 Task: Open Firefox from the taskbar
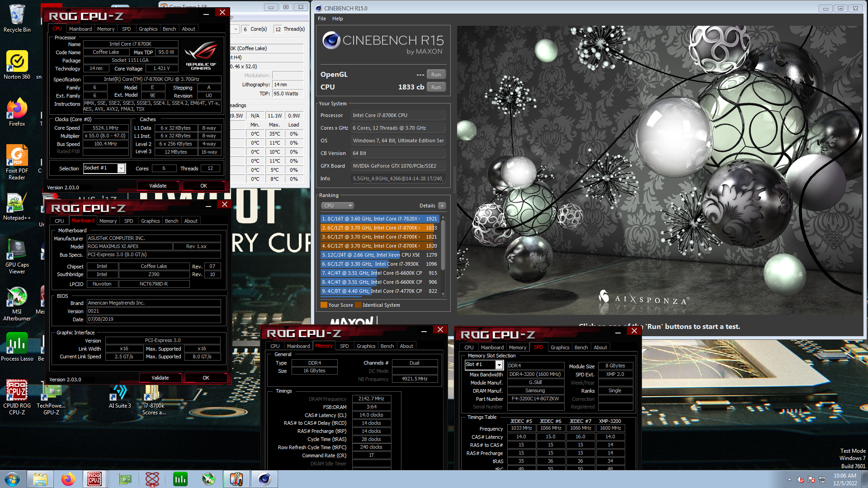68,479
